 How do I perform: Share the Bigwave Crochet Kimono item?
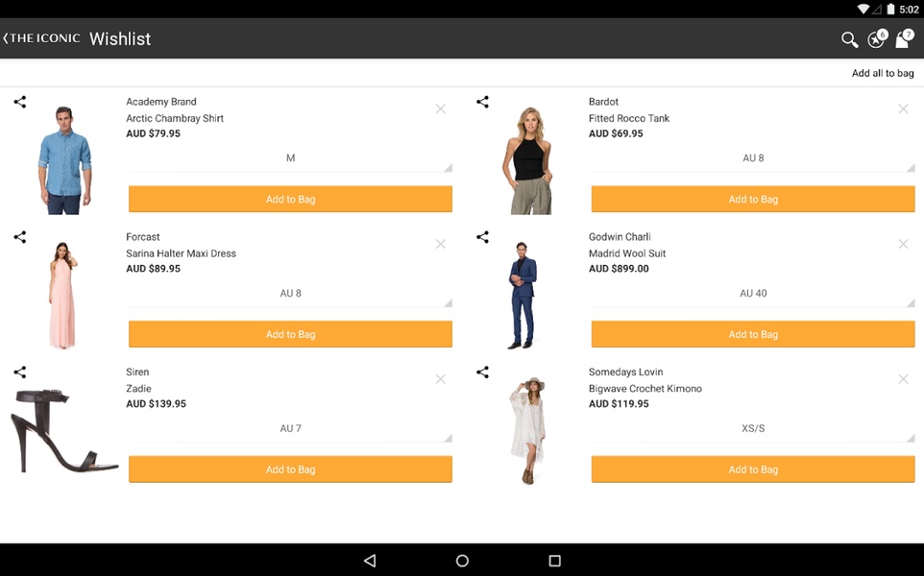click(482, 372)
